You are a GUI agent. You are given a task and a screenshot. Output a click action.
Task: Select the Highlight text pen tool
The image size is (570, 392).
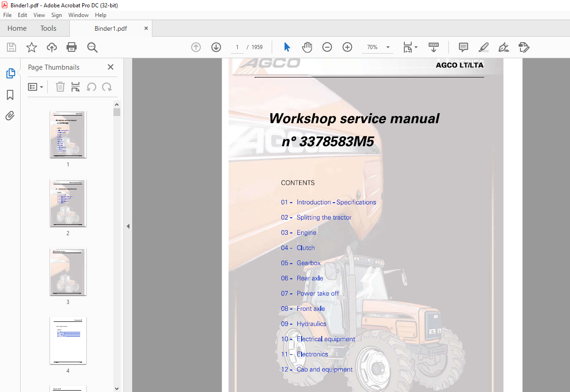coord(484,47)
